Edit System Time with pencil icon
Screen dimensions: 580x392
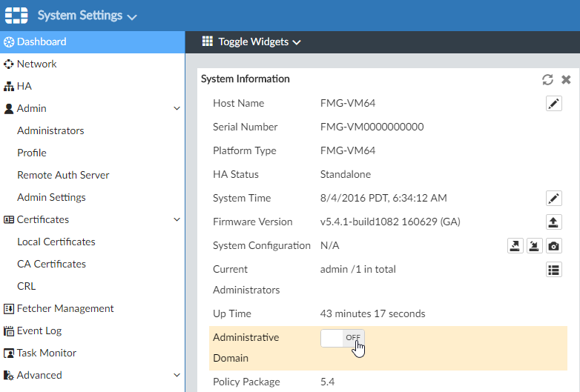(x=553, y=199)
